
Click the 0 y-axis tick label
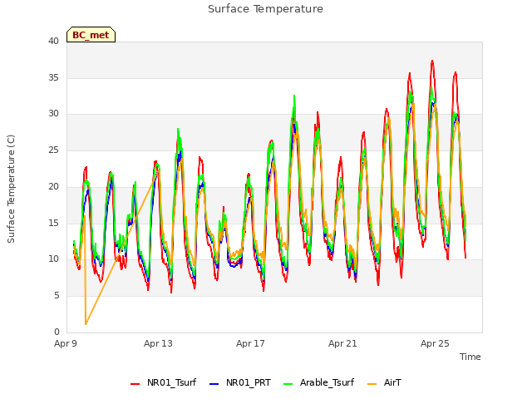click(x=57, y=332)
